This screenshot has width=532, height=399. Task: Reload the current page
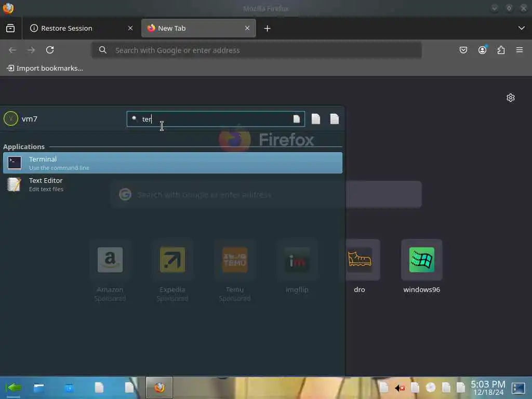50,50
